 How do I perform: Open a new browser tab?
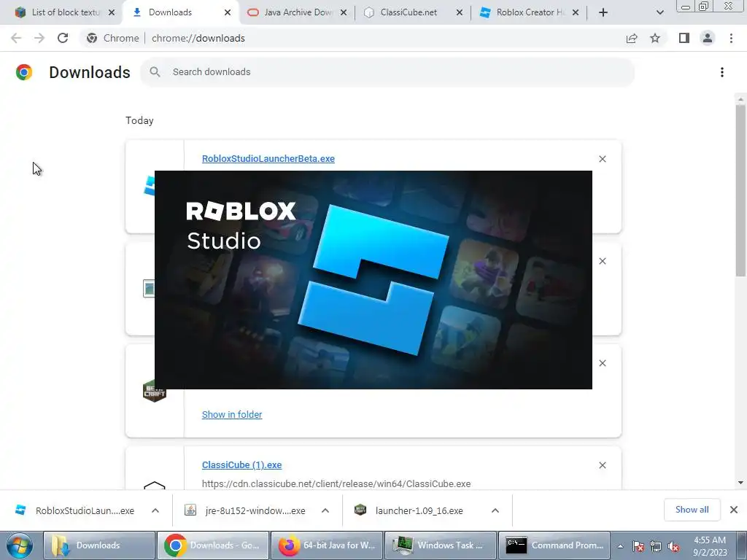[603, 12]
